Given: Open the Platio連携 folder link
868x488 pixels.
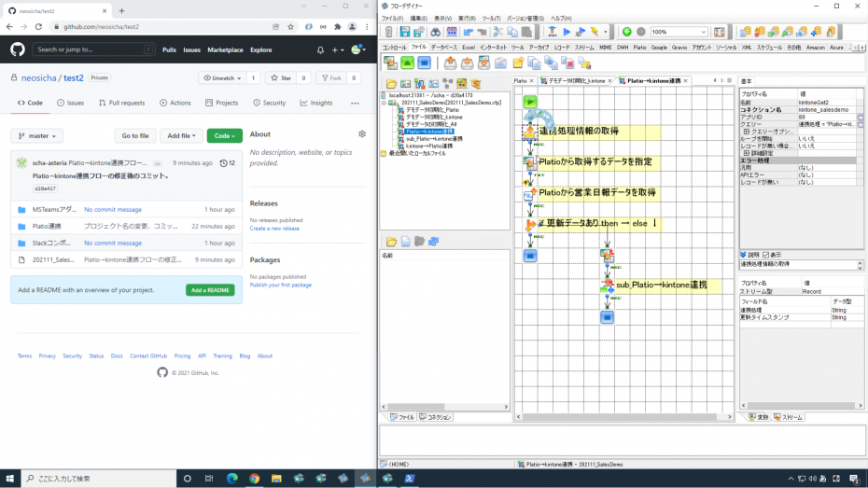Looking at the screenshot, I should click(x=47, y=227).
